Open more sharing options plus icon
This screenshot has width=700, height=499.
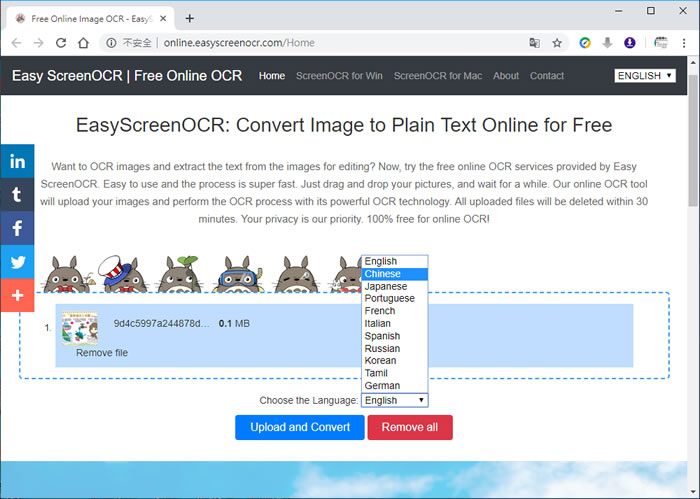[x=17, y=296]
